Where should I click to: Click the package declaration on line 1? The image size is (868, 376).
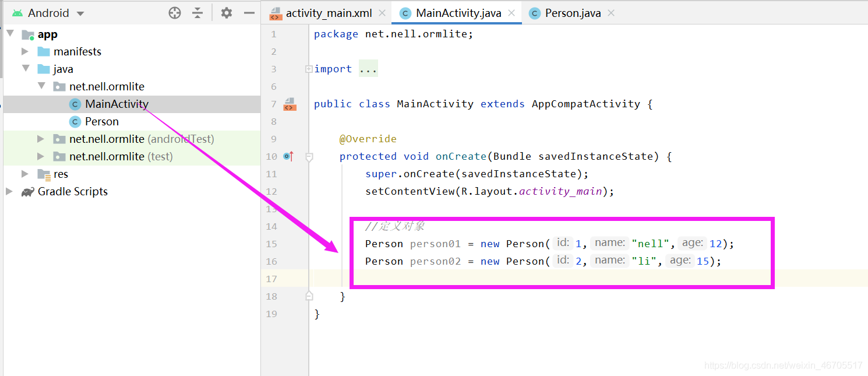point(394,34)
